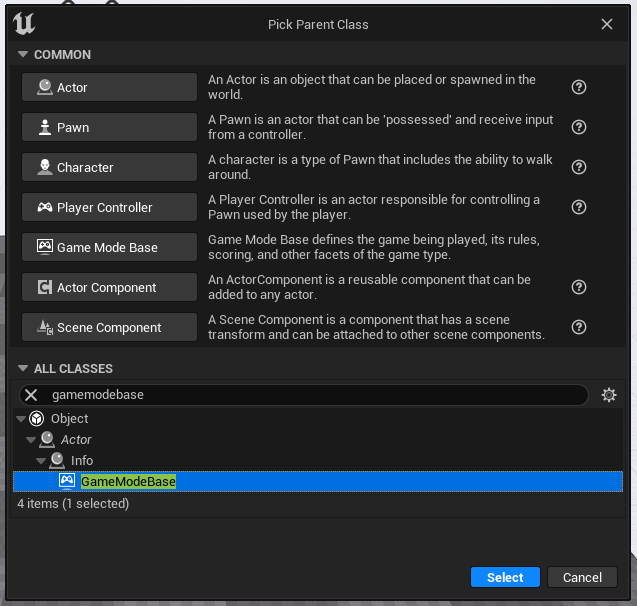Collapse the Object tree node

21,419
